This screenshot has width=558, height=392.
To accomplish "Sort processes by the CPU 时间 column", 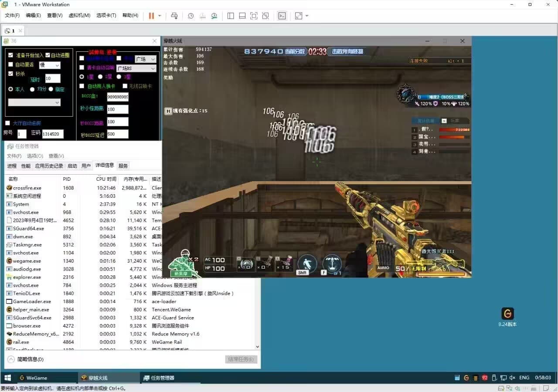I will [106, 179].
